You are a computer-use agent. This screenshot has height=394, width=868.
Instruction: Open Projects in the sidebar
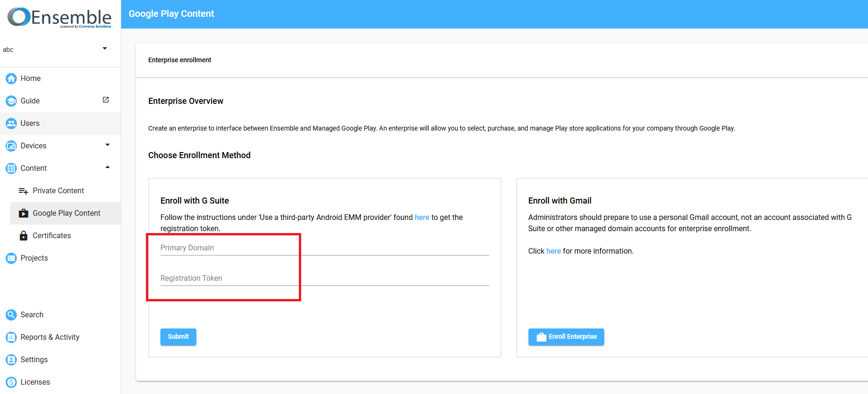click(x=60, y=258)
